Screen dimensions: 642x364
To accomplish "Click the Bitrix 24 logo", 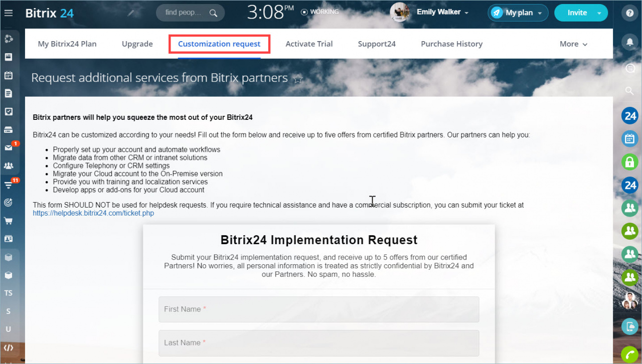I will (x=50, y=13).
